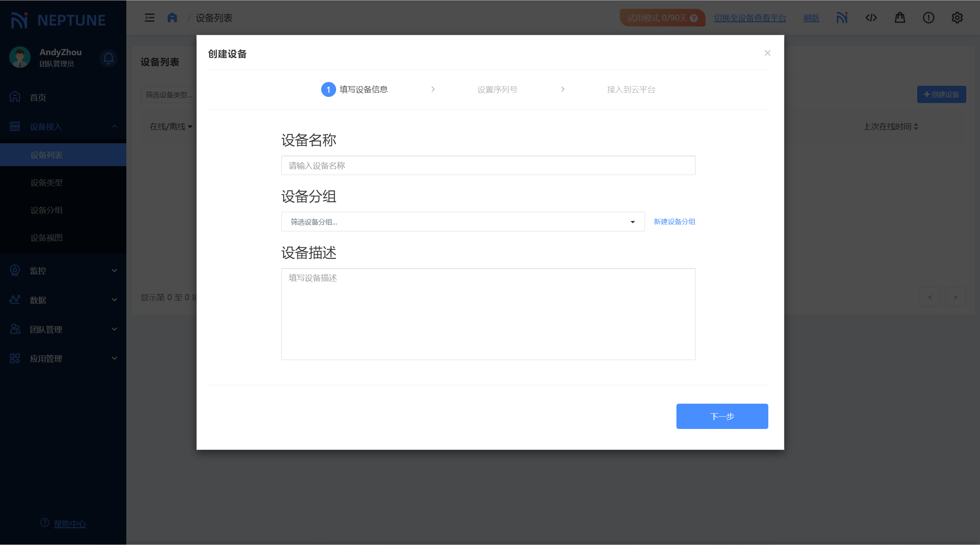Click the exclamation info icon in header

pyautogui.click(x=928, y=18)
